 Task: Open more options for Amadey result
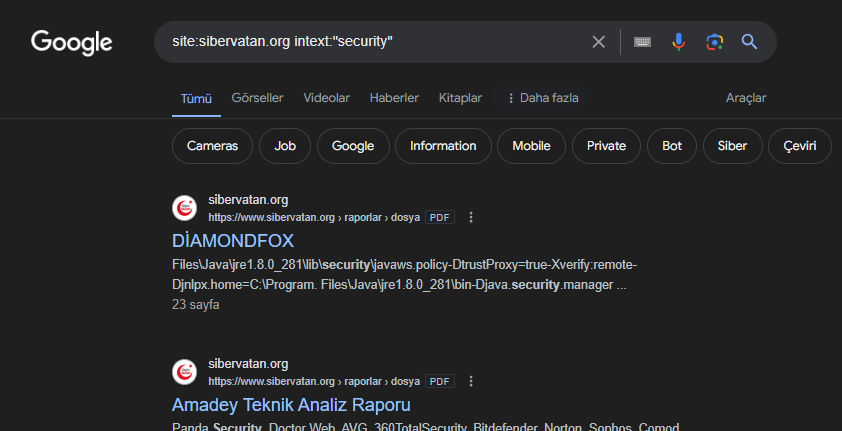click(471, 381)
